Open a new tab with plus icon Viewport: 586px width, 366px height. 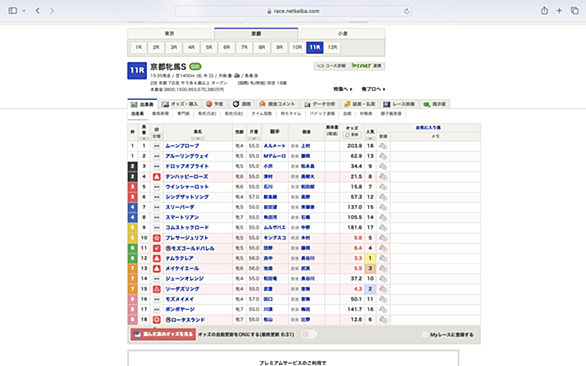pyautogui.click(x=559, y=10)
